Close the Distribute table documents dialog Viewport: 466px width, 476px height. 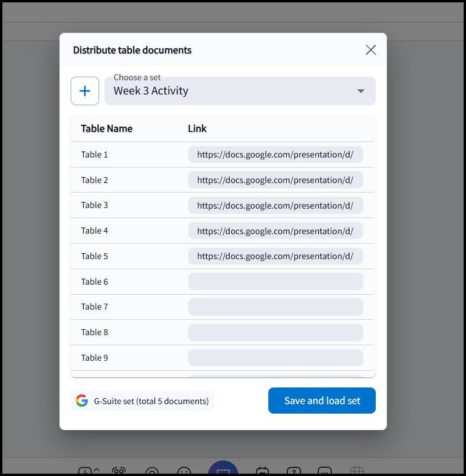pyautogui.click(x=371, y=50)
